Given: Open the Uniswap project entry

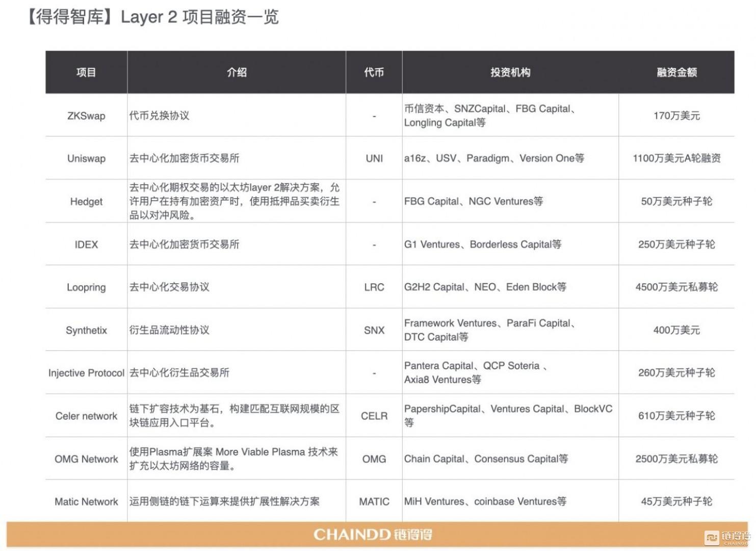Looking at the screenshot, I should coord(86,159).
